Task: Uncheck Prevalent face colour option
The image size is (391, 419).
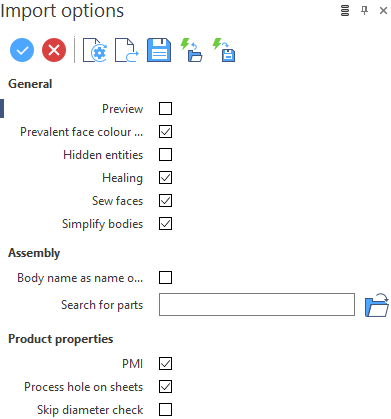Action: pyautogui.click(x=166, y=132)
